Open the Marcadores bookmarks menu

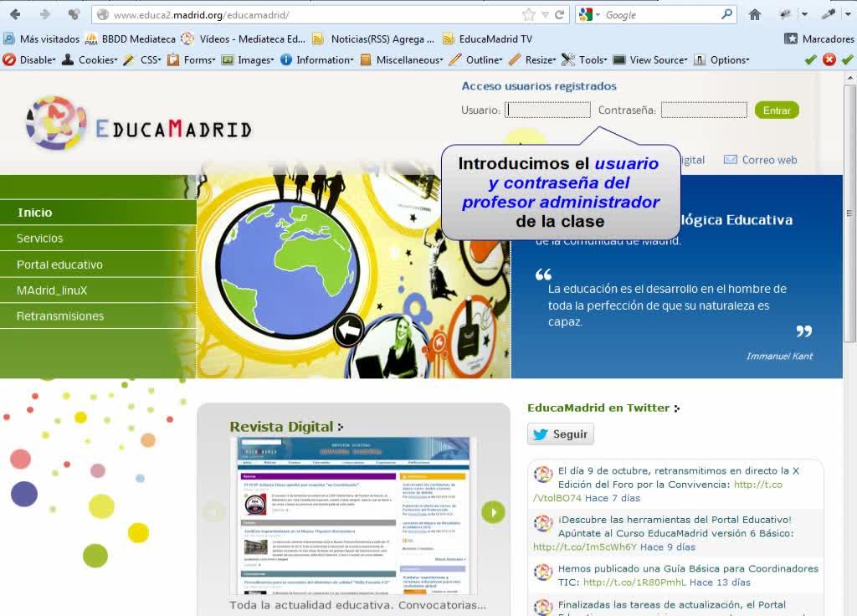pyautogui.click(x=819, y=38)
